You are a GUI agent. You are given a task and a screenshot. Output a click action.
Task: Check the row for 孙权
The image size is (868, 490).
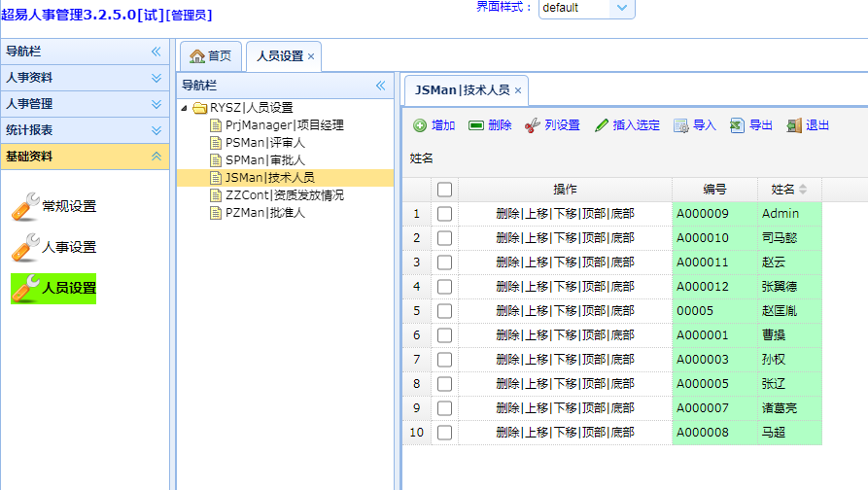tap(444, 360)
